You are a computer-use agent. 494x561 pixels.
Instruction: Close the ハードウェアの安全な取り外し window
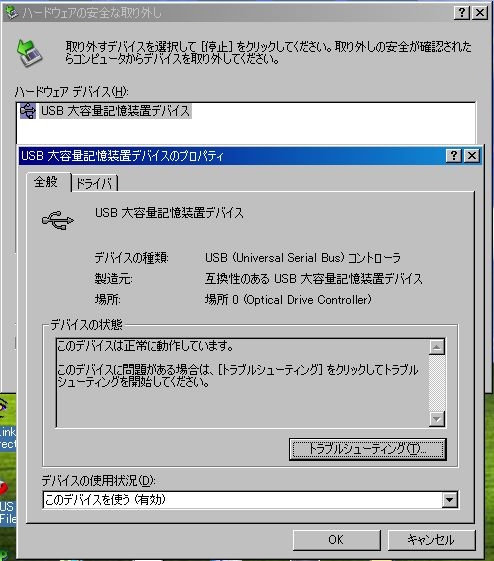[480, 13]
